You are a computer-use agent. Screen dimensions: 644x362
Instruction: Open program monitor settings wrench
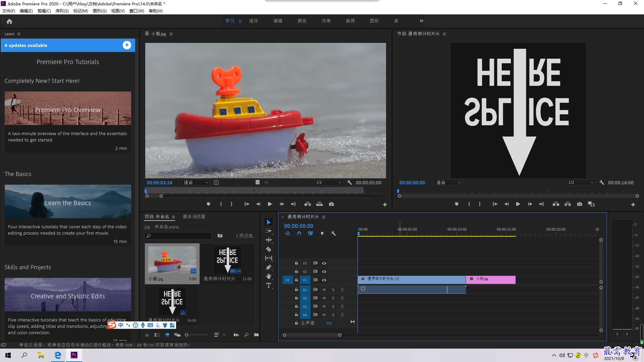tap(602, 183)
